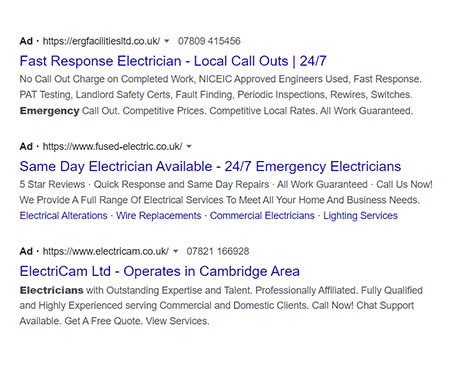Click the https://ergfacilitiesltd.co.uk/ URL
The image size is (450, 370).
coord(101,41)
